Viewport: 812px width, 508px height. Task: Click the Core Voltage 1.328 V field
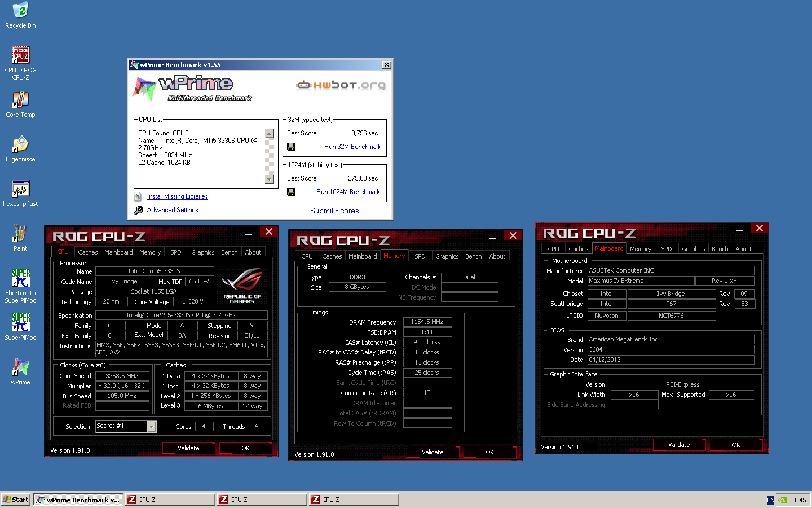(x=193, y=301)
